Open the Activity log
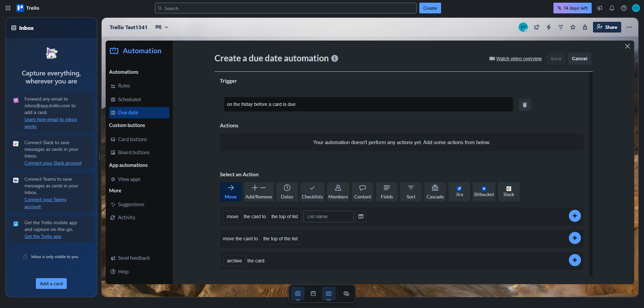The image size is (644, 308). (139, 218)
